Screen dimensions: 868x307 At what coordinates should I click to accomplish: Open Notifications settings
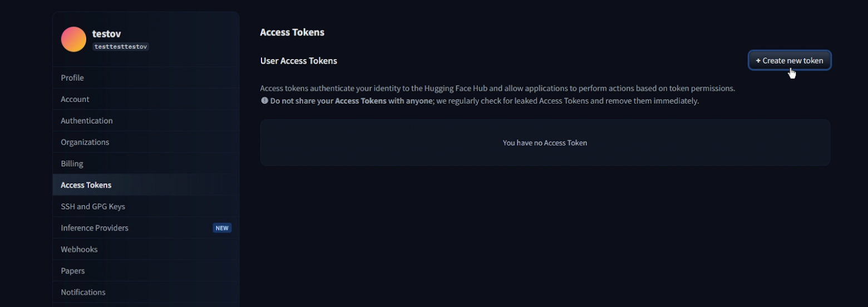click(83, 292)
